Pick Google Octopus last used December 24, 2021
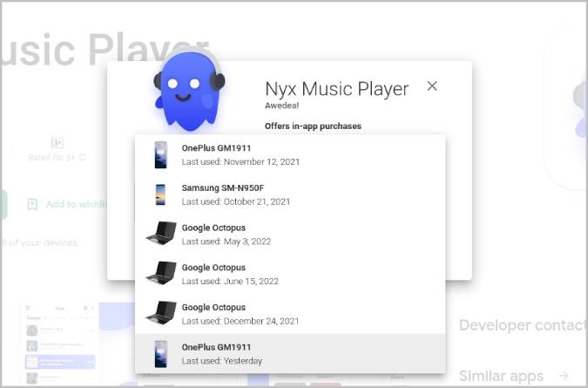The height and width of the screenshot is (388, 588). [290, 314]
